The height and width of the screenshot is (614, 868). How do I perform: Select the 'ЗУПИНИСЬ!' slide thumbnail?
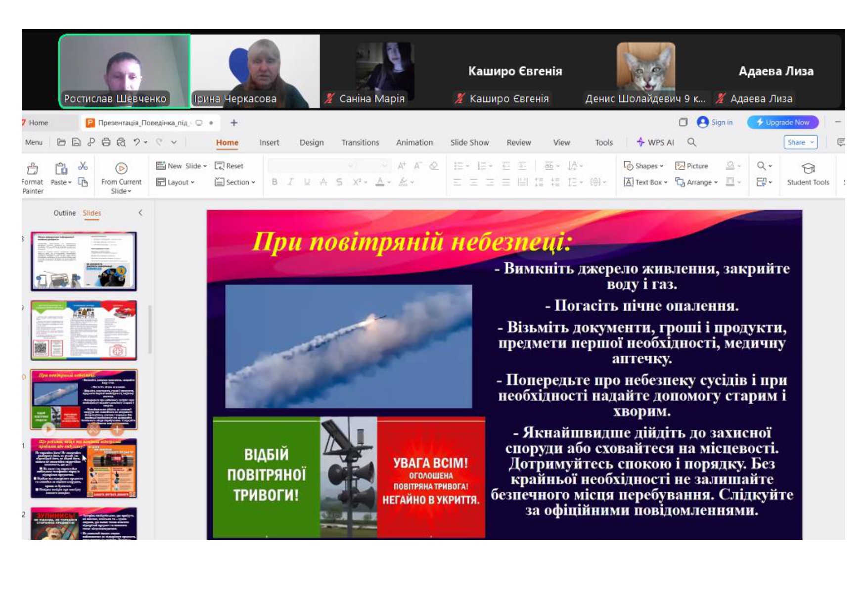[84, 523]
